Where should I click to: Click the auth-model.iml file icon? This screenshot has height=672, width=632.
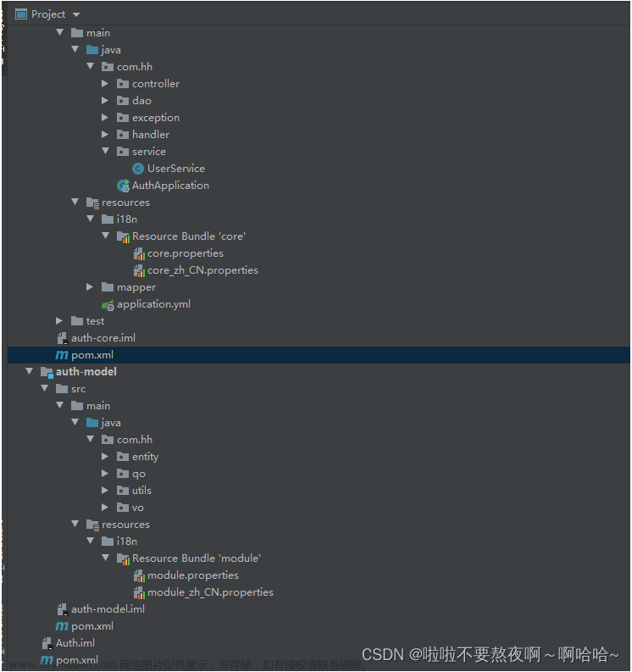point(62,609)
